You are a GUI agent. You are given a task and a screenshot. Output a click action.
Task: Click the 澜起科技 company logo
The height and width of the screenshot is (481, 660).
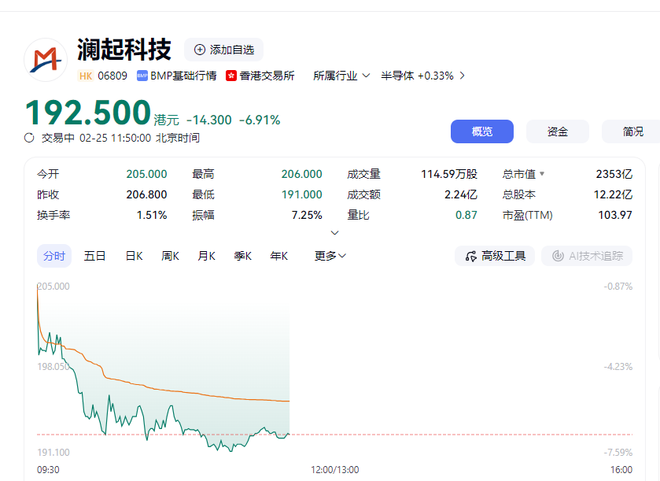44,59
